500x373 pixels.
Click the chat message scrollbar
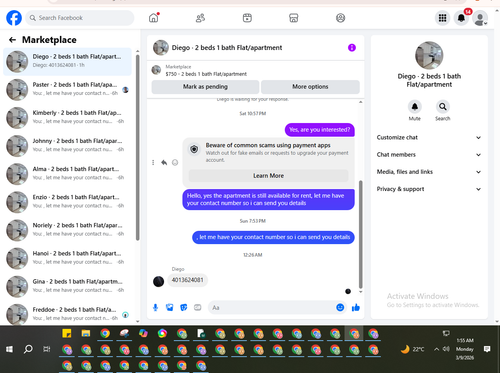click(360, 235)
